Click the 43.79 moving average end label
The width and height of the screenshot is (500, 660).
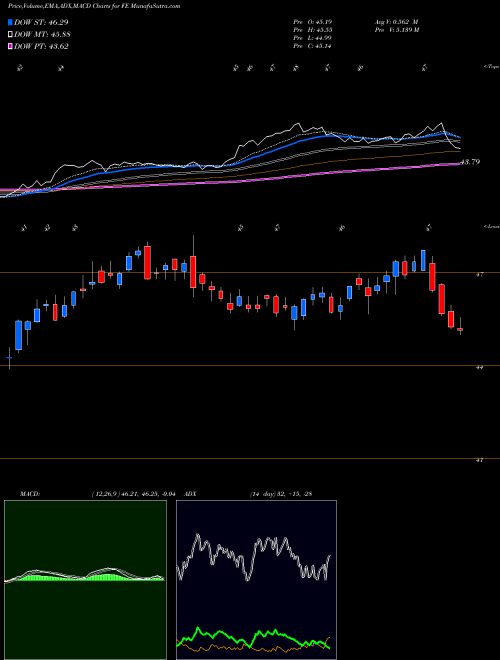pos(471,162)
